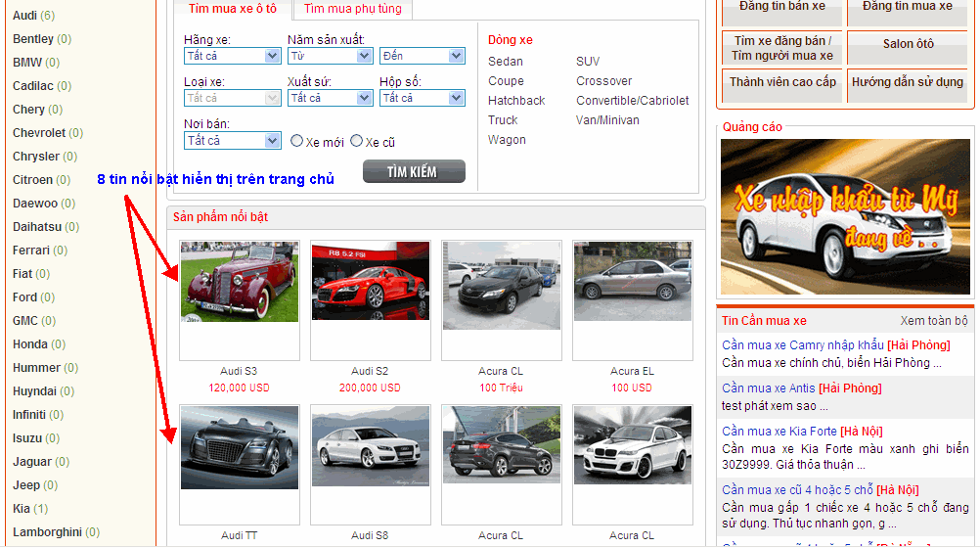Open the 'Lamborghini (0)' brand link
The image size is (980, 548).
[57, 531]
